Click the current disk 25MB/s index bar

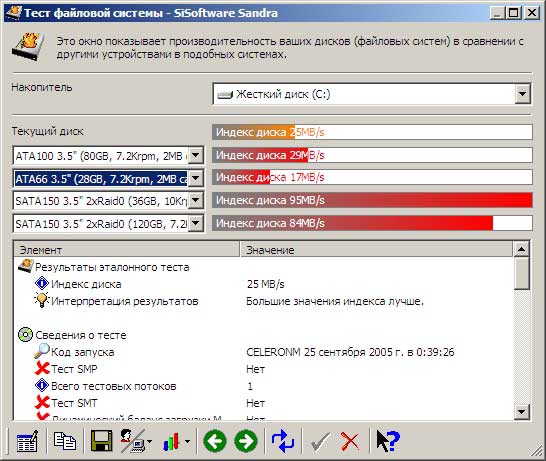point(372,132)
